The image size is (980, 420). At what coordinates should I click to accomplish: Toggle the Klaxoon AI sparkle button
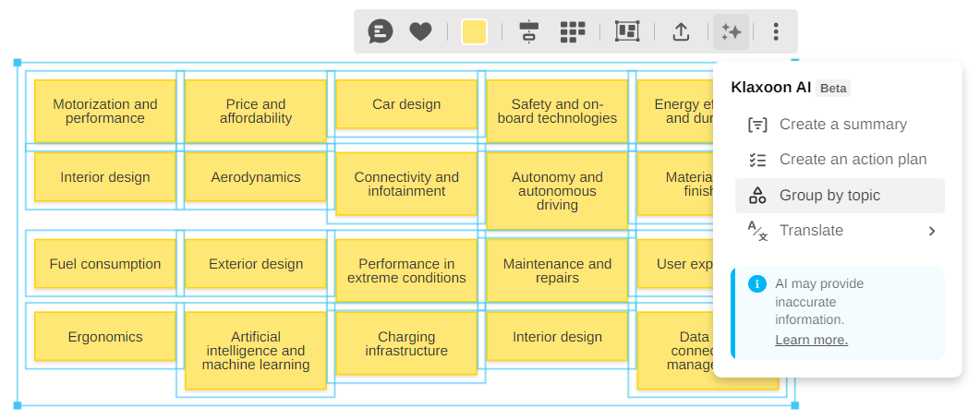[731, 32]
